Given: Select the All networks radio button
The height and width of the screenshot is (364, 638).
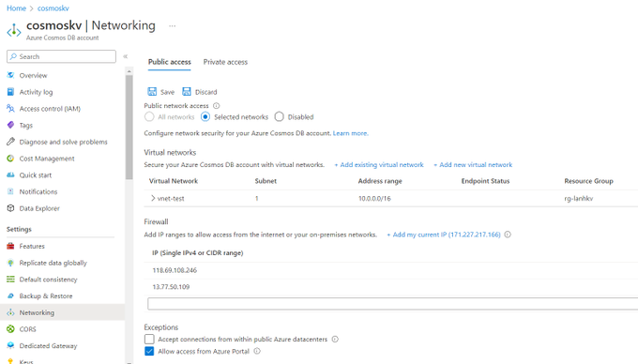Looking at the screenshot, I should tap(149, 117).
